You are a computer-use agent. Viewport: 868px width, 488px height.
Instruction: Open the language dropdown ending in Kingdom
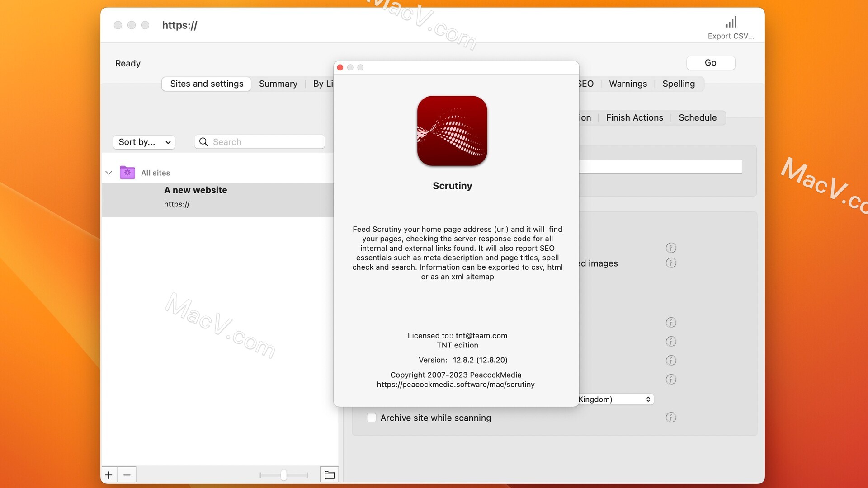tap(616, 399)
